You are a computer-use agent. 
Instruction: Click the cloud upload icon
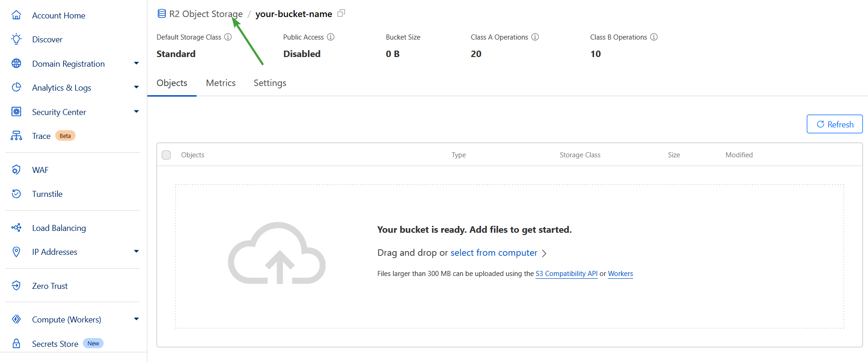277,253
